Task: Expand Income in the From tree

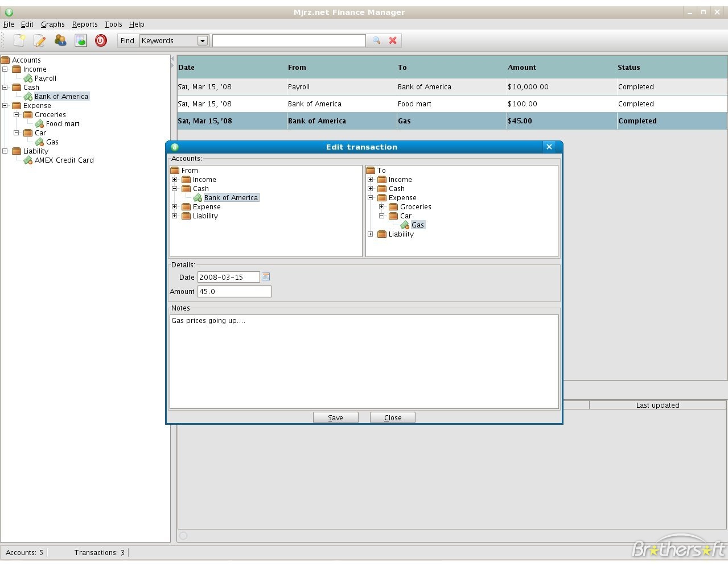Action: coord(175,179)
